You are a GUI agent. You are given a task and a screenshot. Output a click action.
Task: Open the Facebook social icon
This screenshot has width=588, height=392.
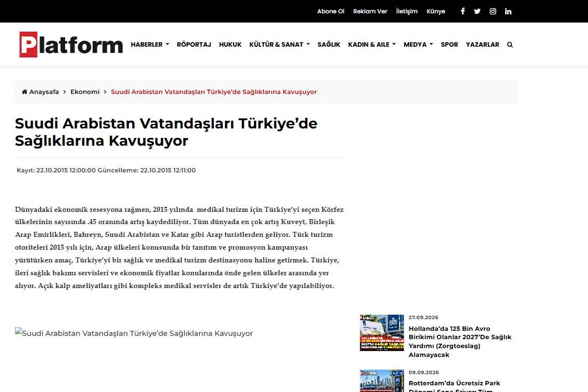[x=463, y=11]
